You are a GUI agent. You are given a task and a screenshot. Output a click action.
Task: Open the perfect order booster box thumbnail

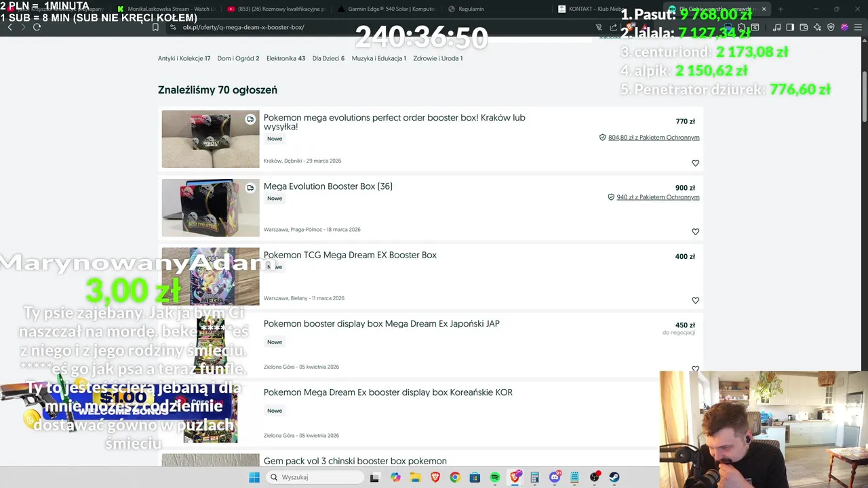[x=210, y=139]
